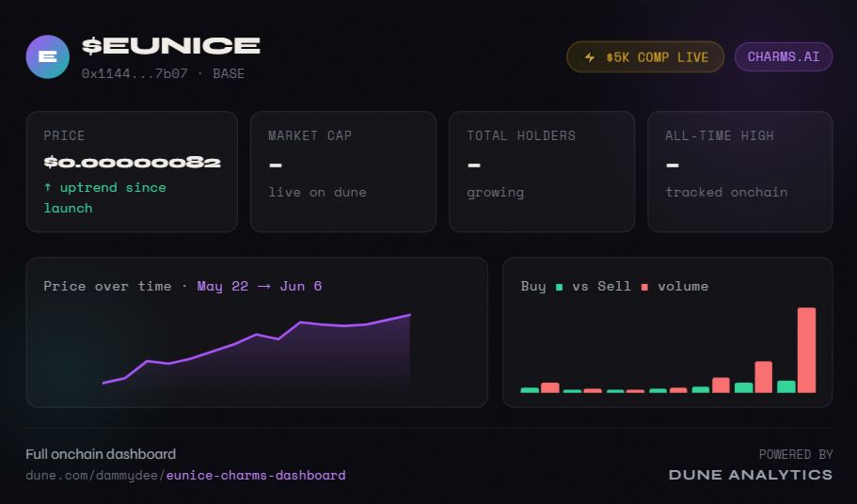
Task: Click the PRICE card heading
Action: (64, 136)
